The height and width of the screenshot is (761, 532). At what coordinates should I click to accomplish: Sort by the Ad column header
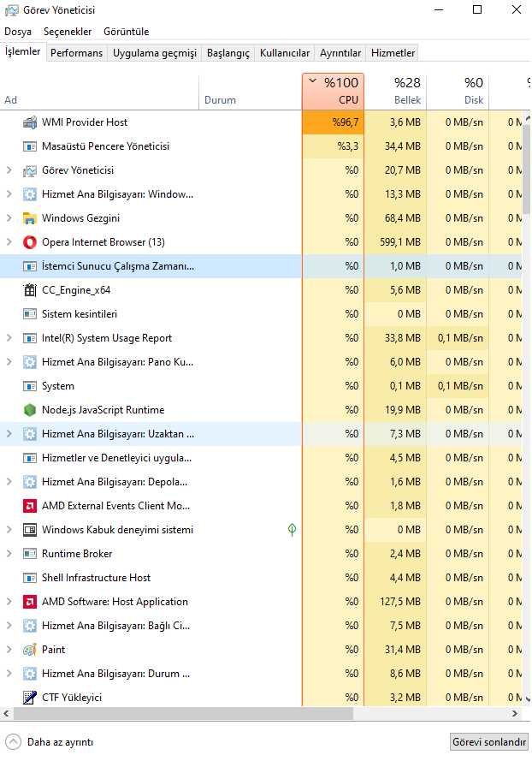(99, 92)
